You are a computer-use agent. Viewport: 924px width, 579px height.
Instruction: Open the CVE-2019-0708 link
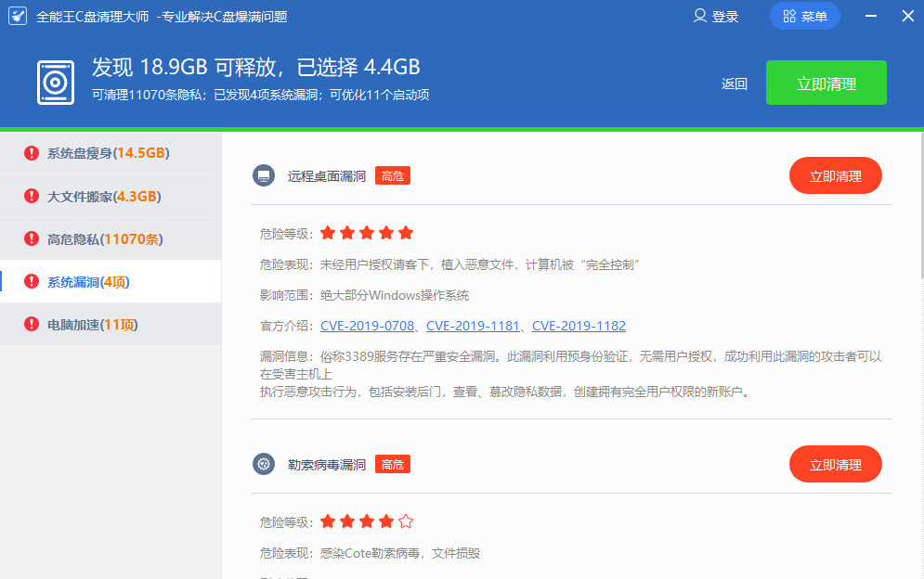pos(368,326)
